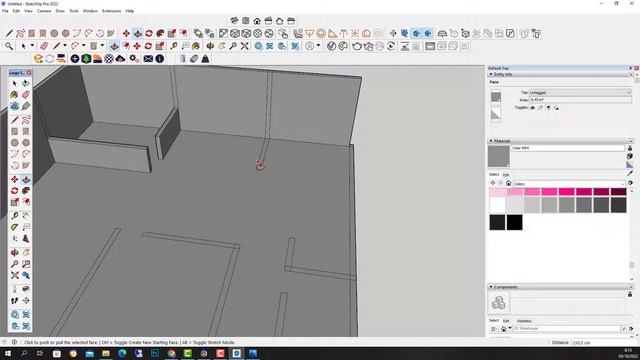Screen dimensions: 640x360
Task: Click the Zoom magnifier at second row start
Action: coord(9,46)
